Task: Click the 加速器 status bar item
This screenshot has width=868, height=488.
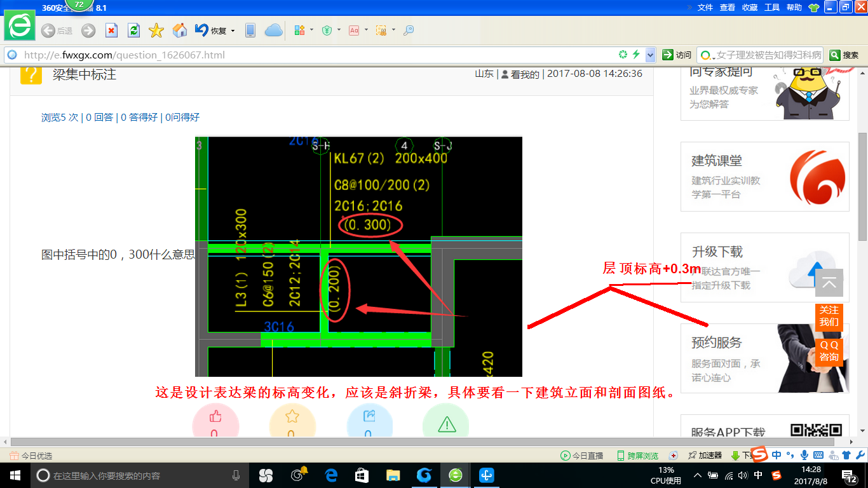Action: pyautogui.click(x=705, y=456)
